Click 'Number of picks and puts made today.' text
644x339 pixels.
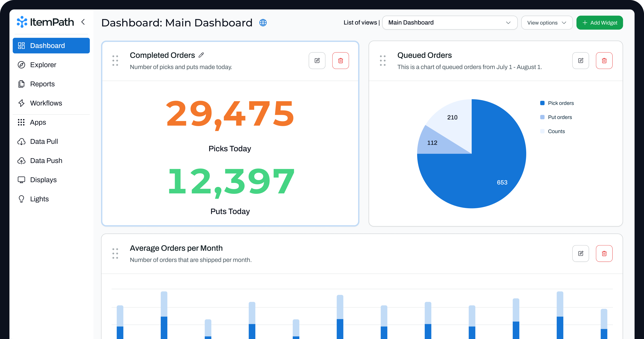(x=181, y=67)
